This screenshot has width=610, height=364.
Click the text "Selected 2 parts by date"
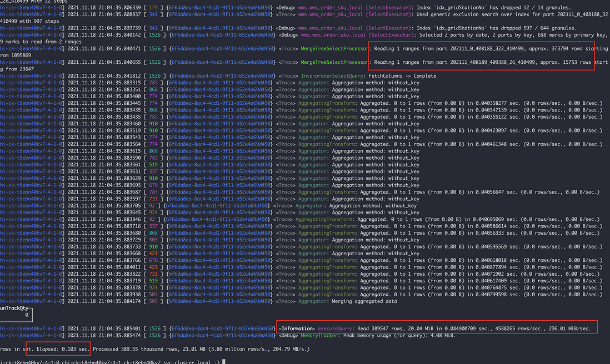pyautogui.click(x=453, y=35)
